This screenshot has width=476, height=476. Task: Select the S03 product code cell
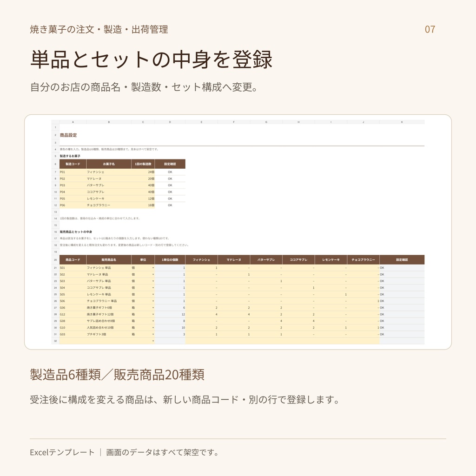click(x=73, y=281)
